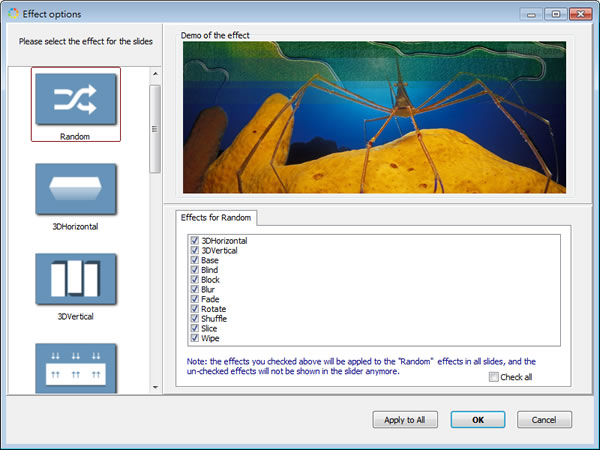The image size is (600, 450).
Task: Maximize the Effect options window
Action: click(x=556, y=14)
